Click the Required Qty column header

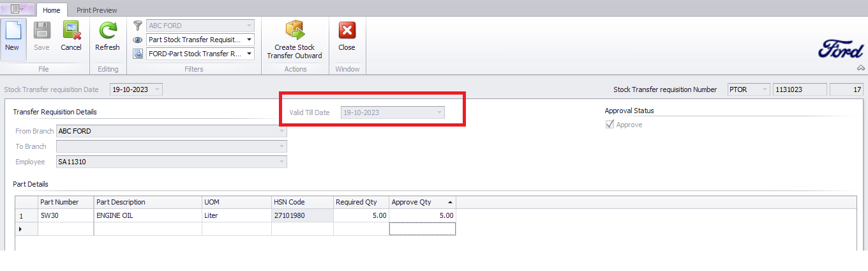pos(361,202)
